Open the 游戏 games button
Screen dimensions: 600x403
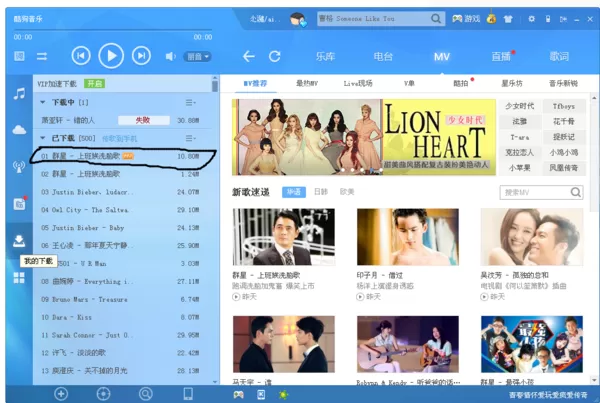[x=466, y=18]
